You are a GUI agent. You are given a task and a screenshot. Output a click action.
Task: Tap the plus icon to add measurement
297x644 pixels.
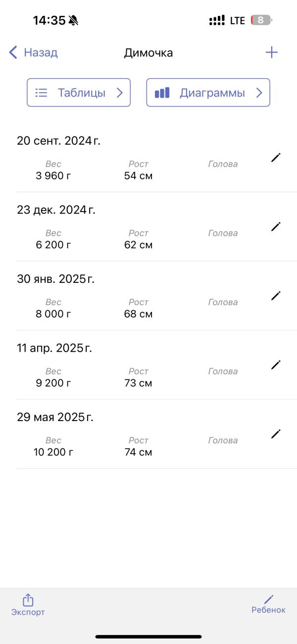point(271,53)
